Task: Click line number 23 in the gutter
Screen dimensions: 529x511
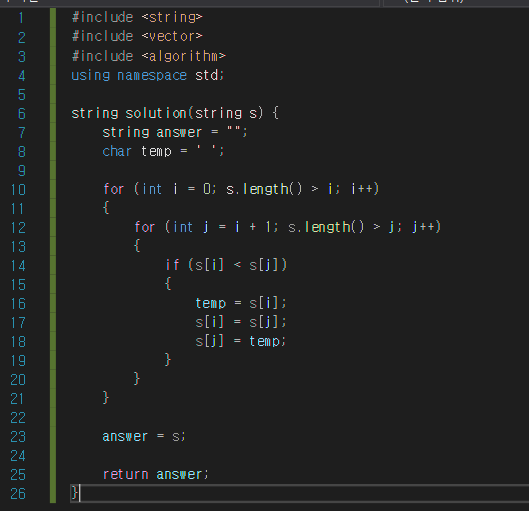Action: pos(18,437)
